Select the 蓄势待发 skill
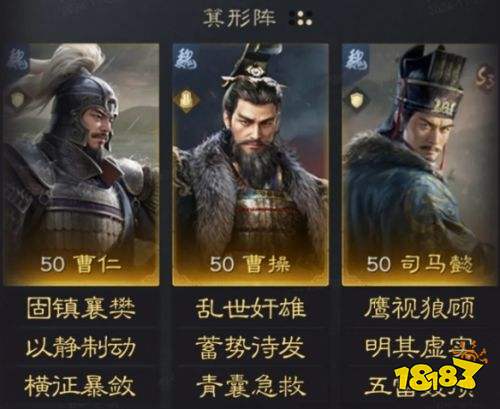Image resolution: width=500 pixels, height=409 pixels. [x=250, y=347]
